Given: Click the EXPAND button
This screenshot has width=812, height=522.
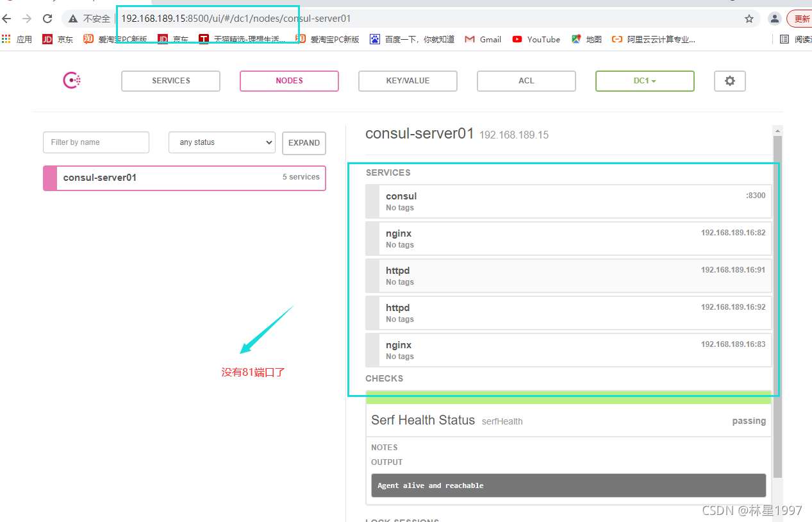Looking at the screenshot, I should (304, 143).
